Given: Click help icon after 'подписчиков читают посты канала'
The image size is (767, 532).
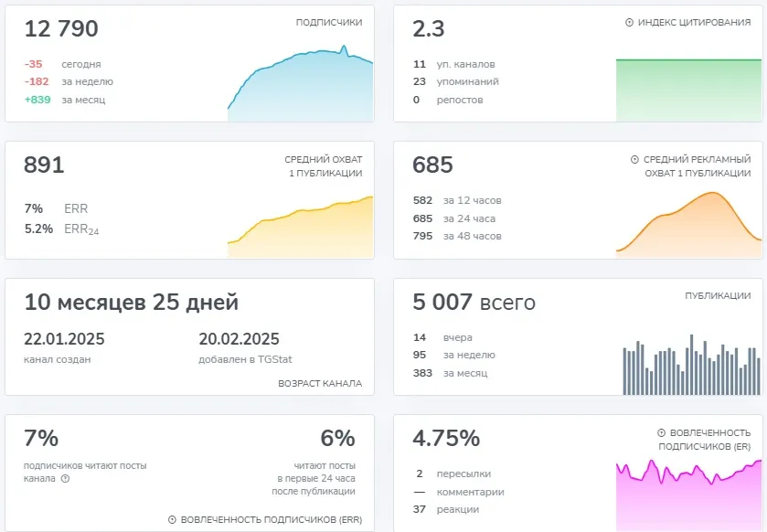Looking at the screenshot, I should click(x=65, y=478).
